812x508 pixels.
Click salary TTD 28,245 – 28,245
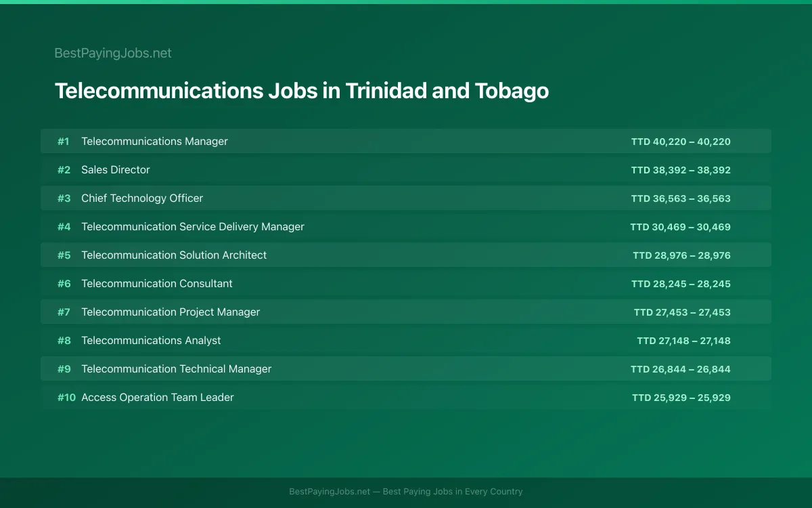pos(681,284)
